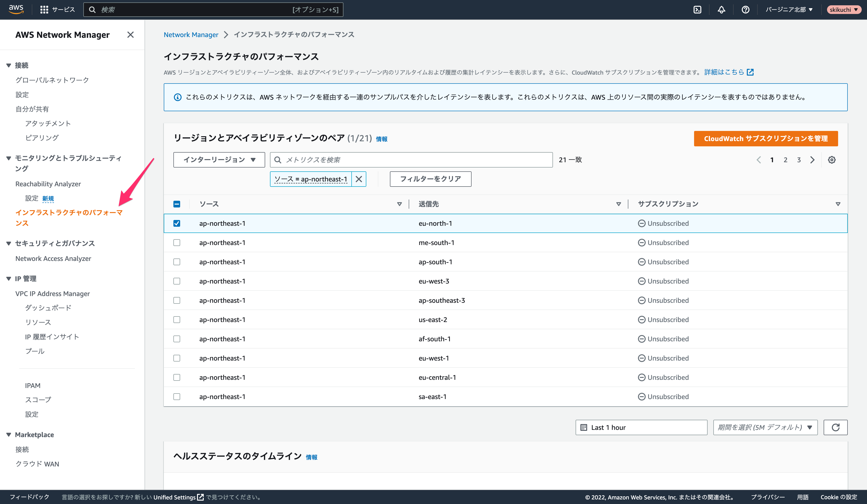Image resolution: width=867 pixels, height=504 pixels.
Task: Click the CloudWatch サブスクリプションを管理 button icon
Action: (x=767, y=139)
